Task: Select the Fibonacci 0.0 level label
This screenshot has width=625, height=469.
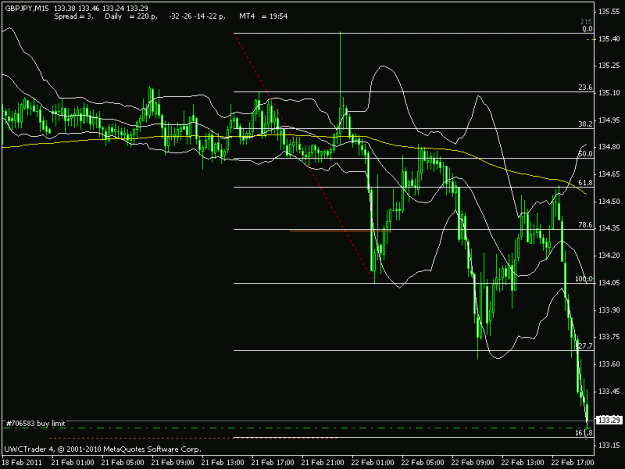Action: click(587, 29)
